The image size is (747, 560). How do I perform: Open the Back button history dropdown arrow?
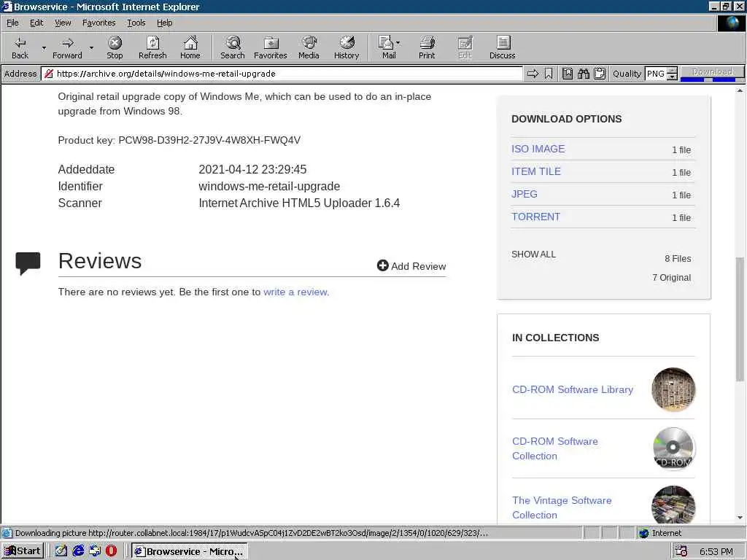click(x=44, y=47)
